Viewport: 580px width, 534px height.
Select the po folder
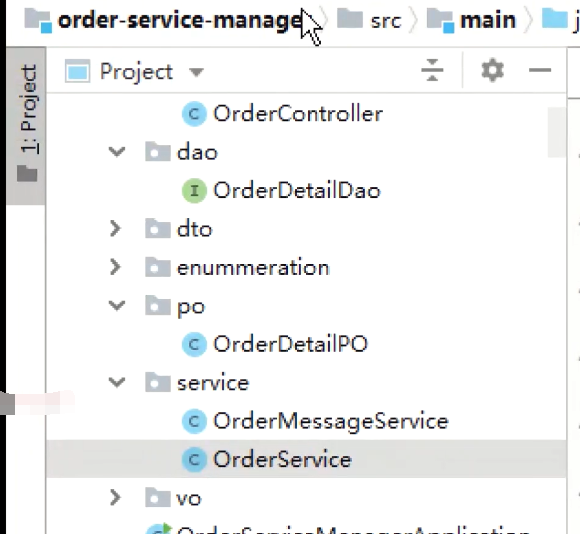(x=191, y=308)
